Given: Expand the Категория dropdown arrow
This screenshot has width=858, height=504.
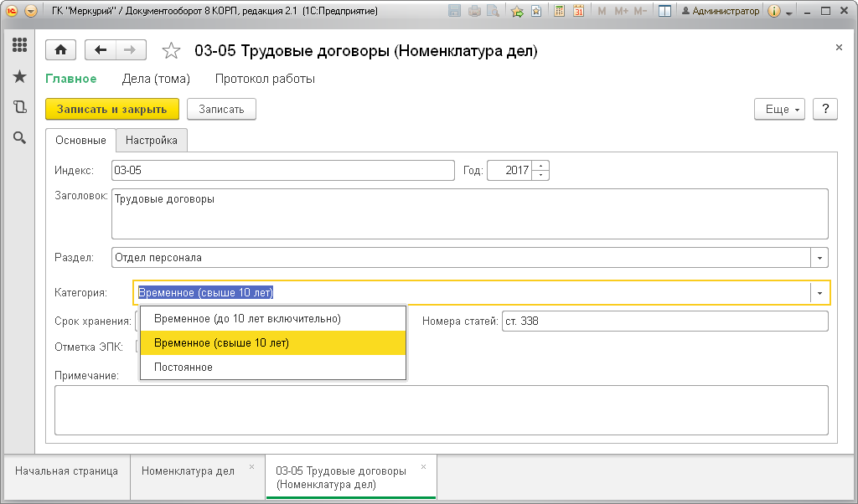Looking at the screenshot, I should coord(819,293).
